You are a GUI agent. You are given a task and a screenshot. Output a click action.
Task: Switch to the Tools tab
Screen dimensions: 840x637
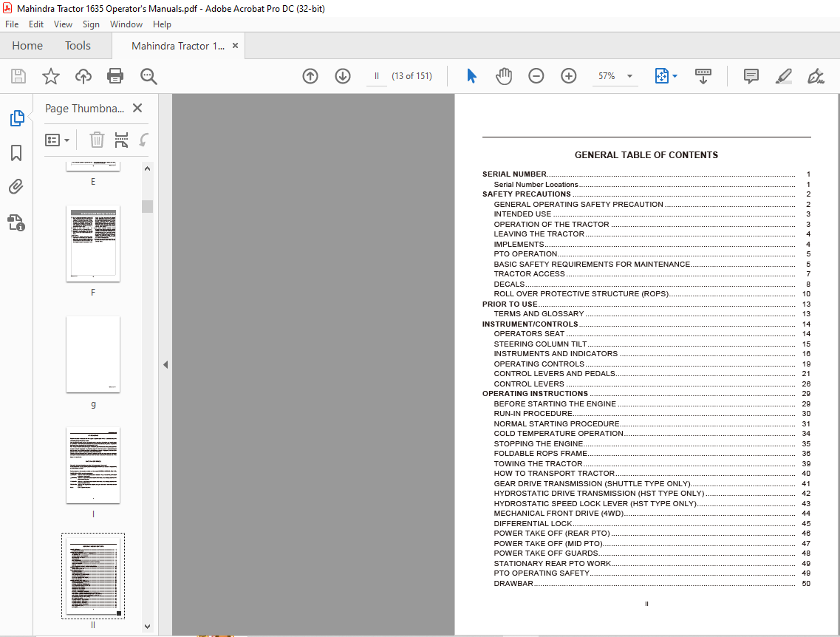coord(78,46)
